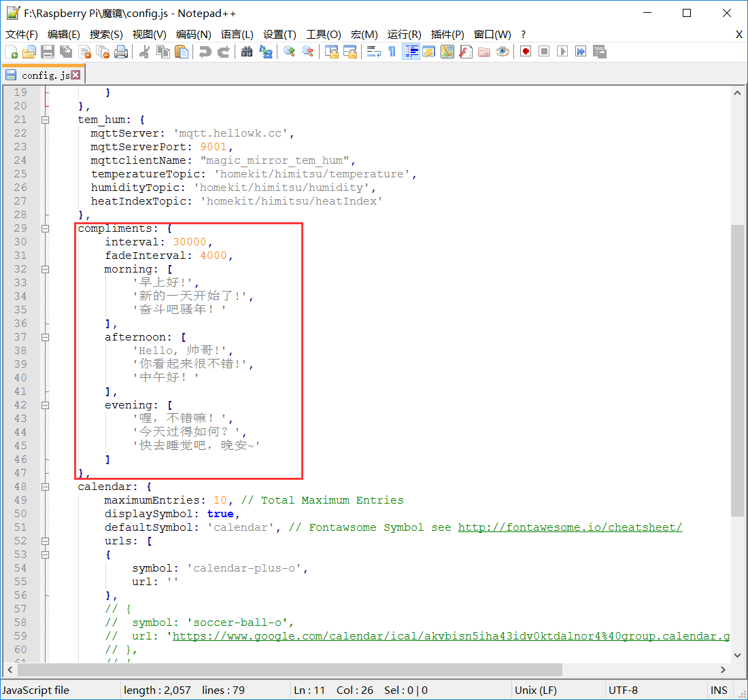Toggle Show All Characters pilcrow icon
Viewport: 748px width, 700px height.
coord(392,52)
